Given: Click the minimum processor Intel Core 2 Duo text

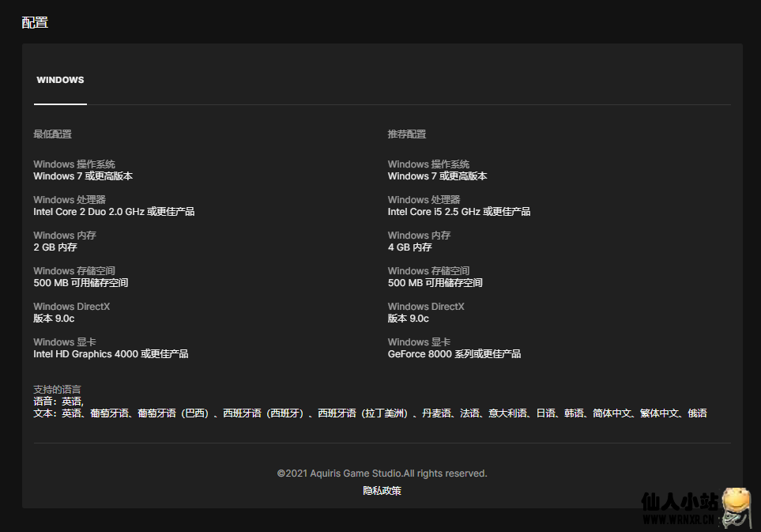Looking at the screenshot, I should [113, 212].
